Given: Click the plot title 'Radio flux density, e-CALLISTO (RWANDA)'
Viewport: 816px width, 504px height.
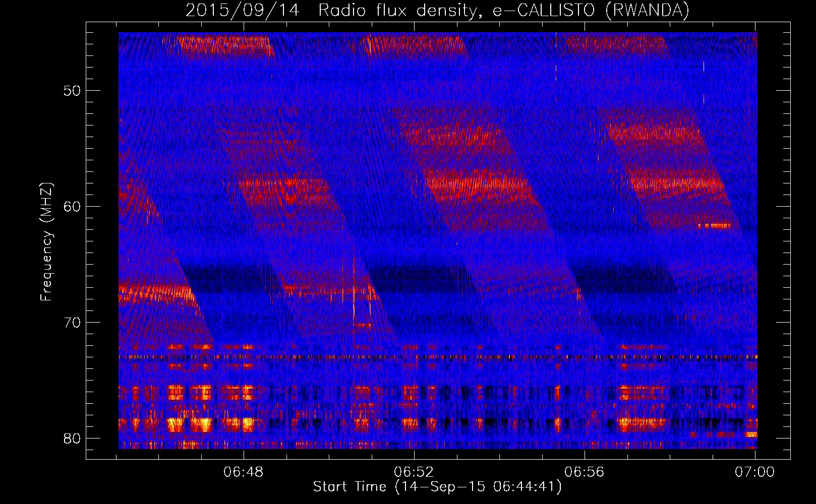Looking at the screenshot, I should [x=504, y=10].
